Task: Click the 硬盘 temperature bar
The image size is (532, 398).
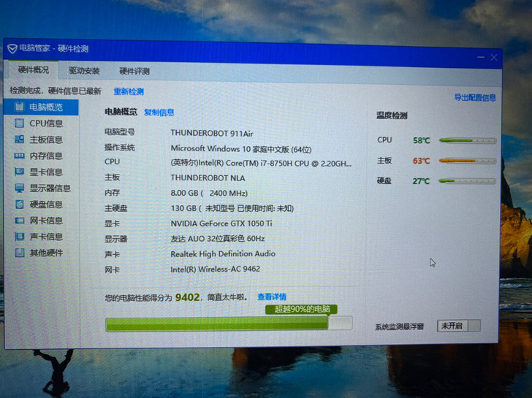Action: [468, 181]
